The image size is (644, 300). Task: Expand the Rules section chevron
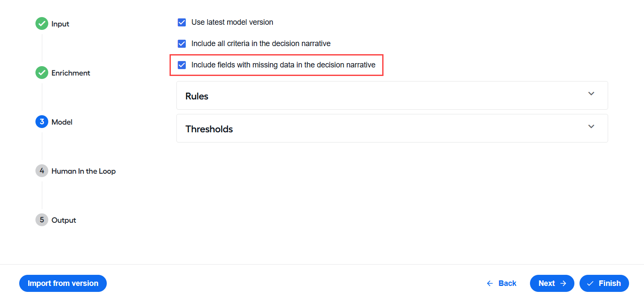point(591,94)
